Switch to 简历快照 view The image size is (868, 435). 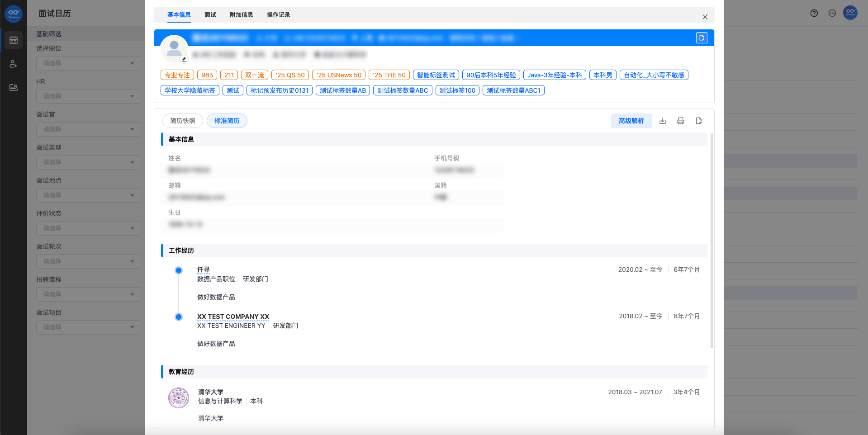point(183,121)
